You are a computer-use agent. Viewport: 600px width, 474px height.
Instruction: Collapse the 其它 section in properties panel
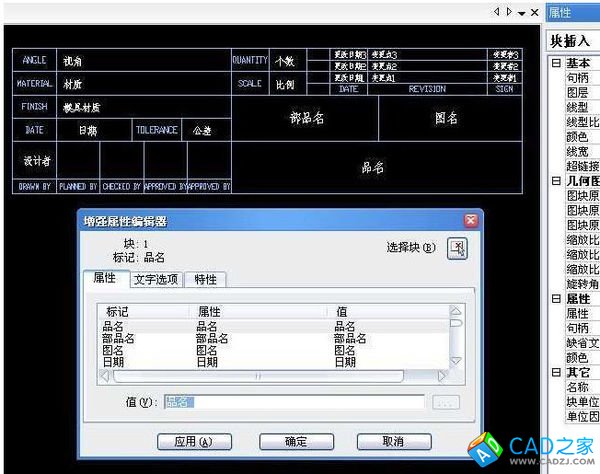[x=555, y=372]
